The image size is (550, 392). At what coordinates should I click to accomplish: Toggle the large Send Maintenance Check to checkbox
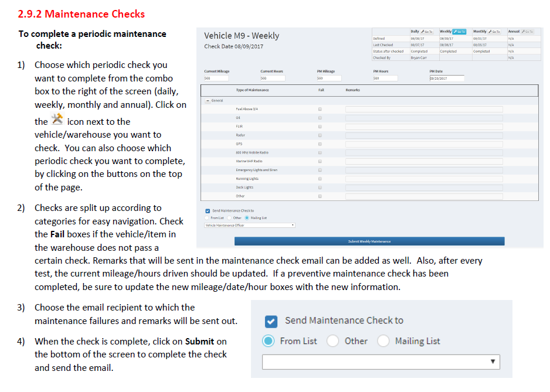pos(271,321)
